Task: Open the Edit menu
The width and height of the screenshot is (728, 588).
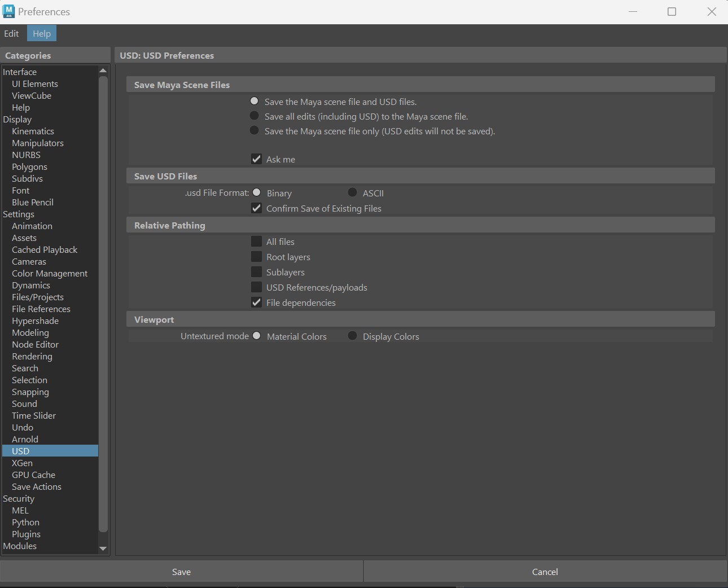Action: tap(11, 33)
